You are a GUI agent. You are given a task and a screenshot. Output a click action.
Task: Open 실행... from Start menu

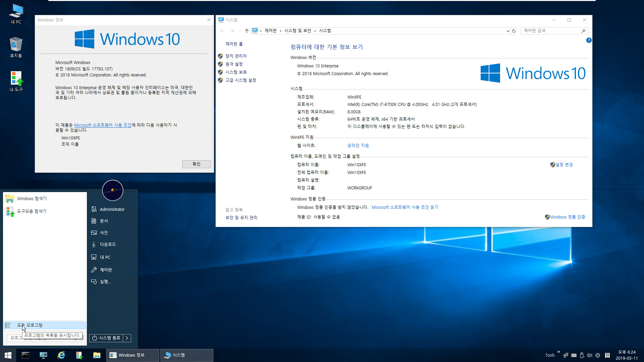[x=112, y=282]
